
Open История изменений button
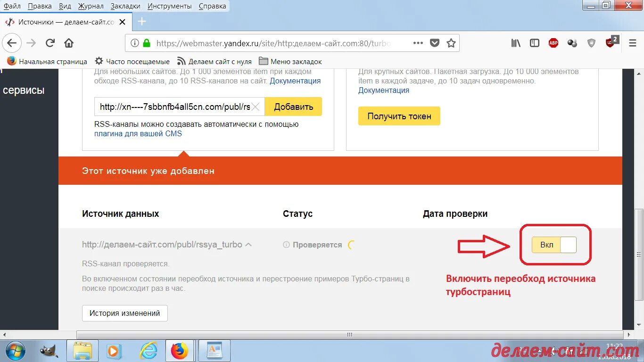(125, 313)
